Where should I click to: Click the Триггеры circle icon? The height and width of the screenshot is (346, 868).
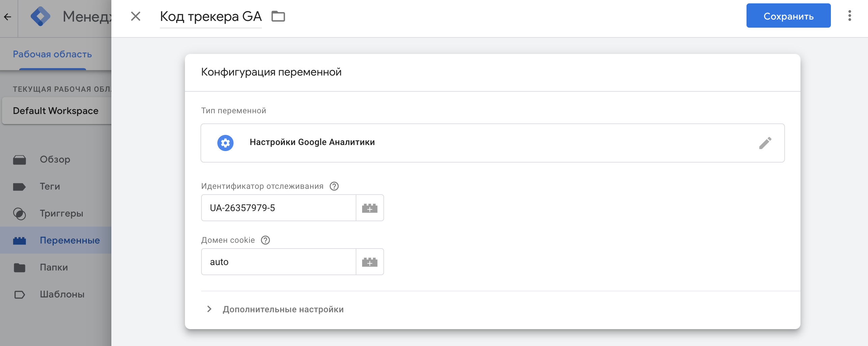click(20, 213)
